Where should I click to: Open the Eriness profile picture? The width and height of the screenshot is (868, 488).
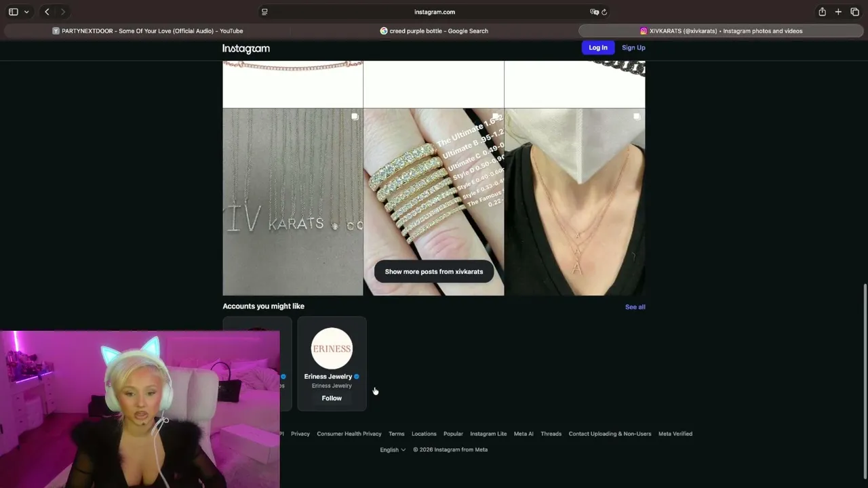coord(332,348)
